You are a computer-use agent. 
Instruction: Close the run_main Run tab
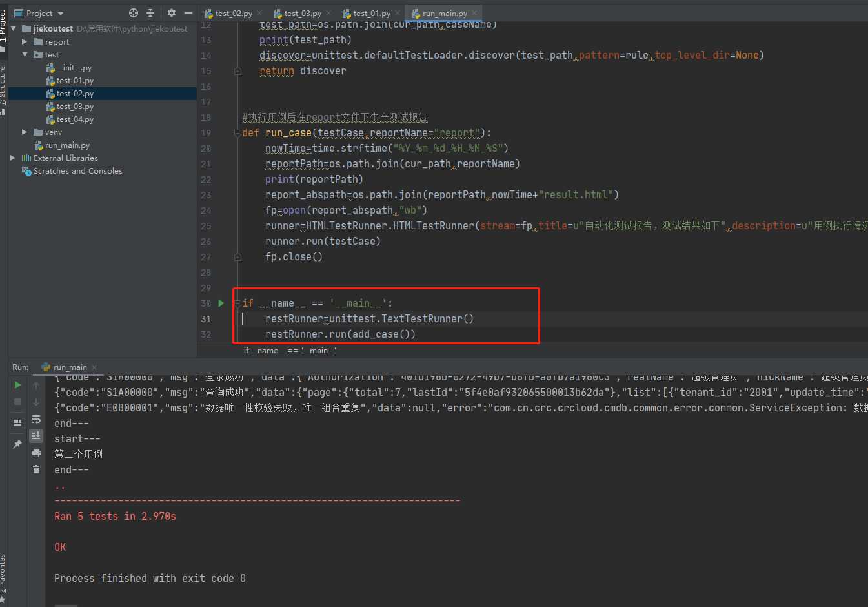[x=94, y=367]
